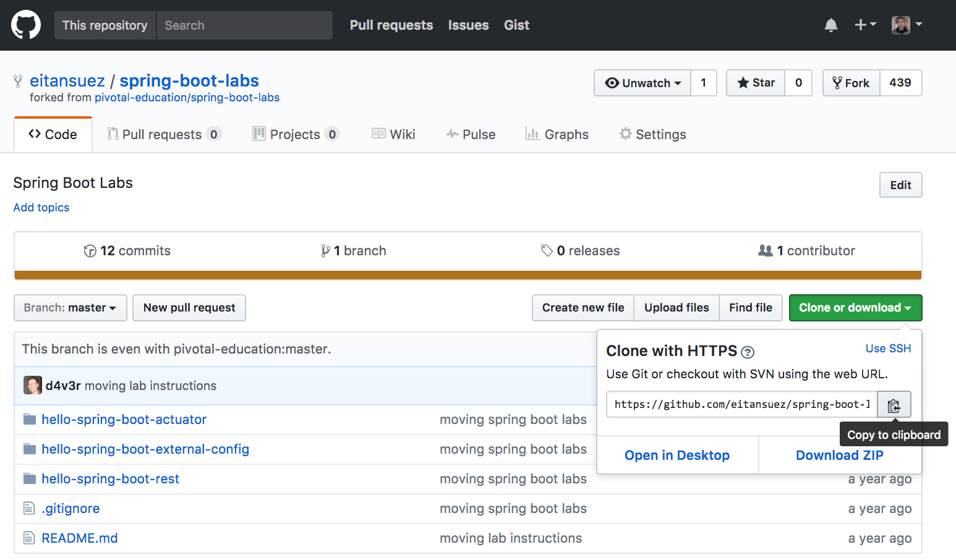Select the Code tab

53,135
